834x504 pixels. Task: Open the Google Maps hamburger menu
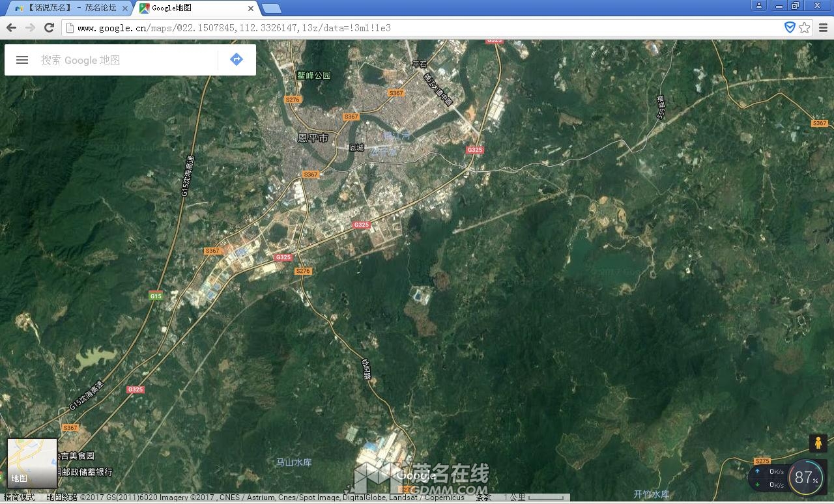(22, 60)
